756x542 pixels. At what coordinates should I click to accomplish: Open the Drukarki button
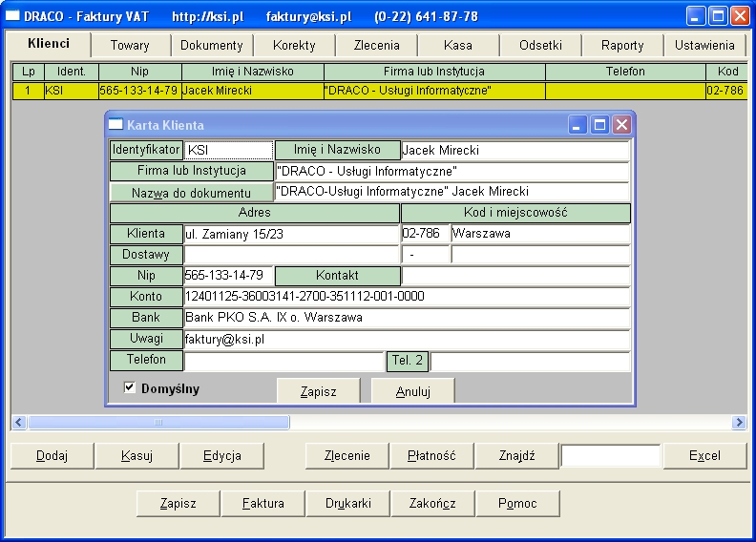pyautogui.click(x=348, y=504)
